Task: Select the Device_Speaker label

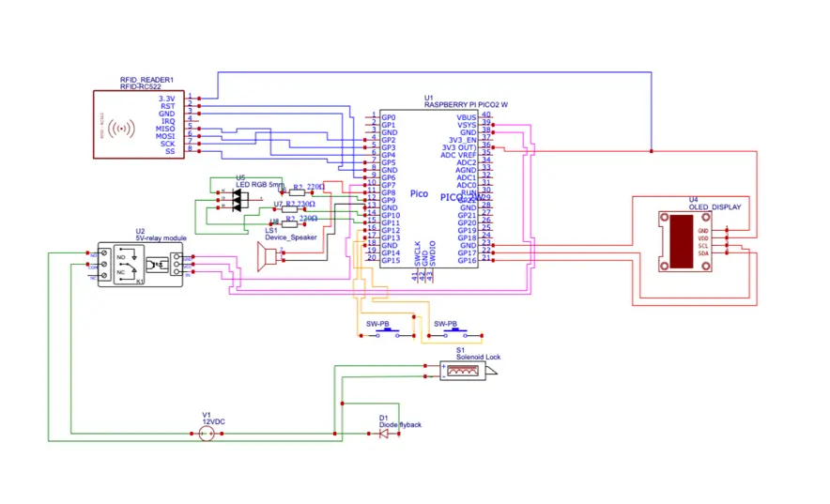Action: (291, 237)
